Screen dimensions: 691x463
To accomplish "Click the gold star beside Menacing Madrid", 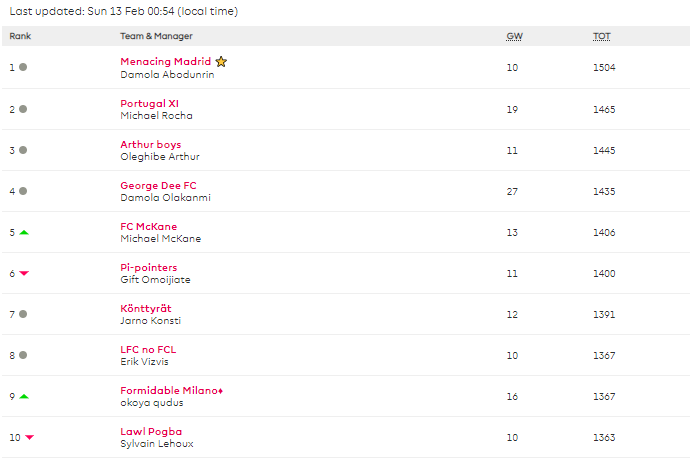I will pos(221,62).
